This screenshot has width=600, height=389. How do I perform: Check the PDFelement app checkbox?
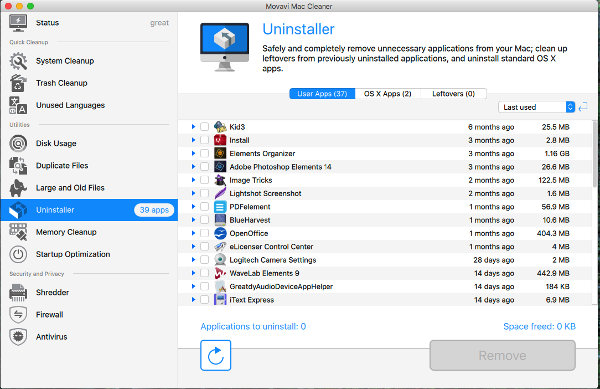click(205, 207)
